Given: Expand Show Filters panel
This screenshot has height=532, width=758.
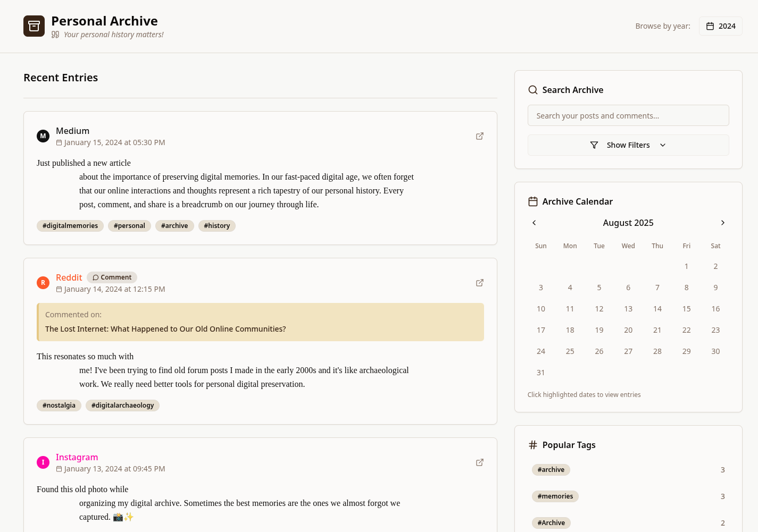Looking at the screenshot, I should click(x=628, y=145).
